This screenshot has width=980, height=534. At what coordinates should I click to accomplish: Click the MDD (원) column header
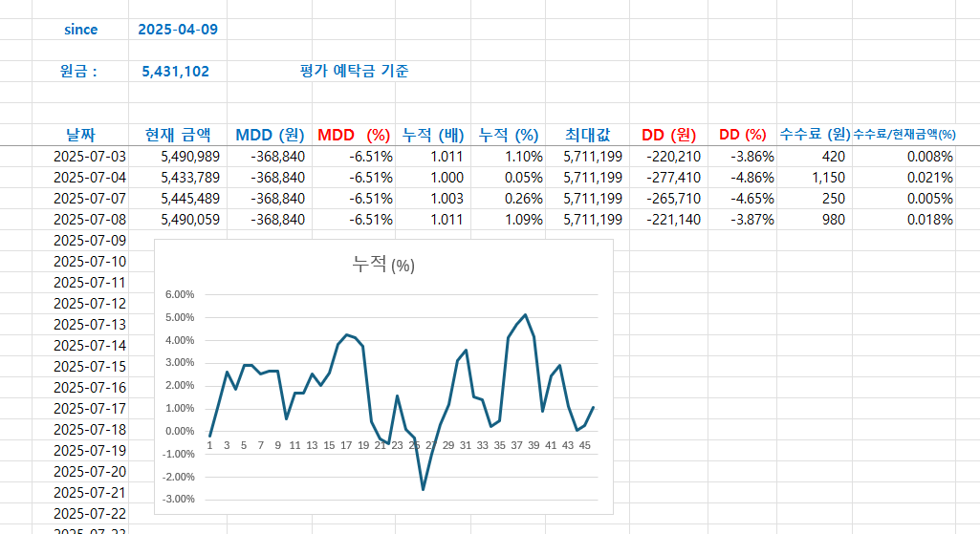[x=270, y=135]
